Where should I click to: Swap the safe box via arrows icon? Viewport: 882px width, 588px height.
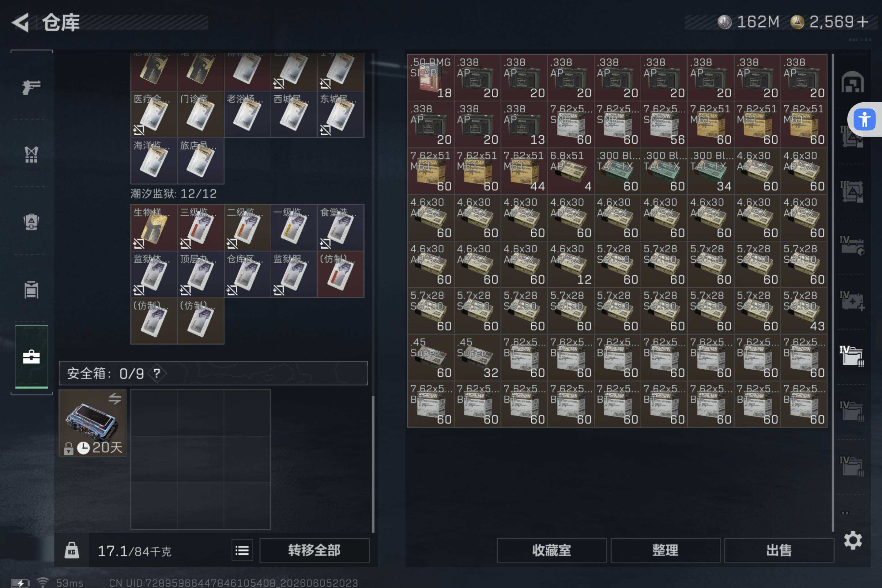point(115,398)
